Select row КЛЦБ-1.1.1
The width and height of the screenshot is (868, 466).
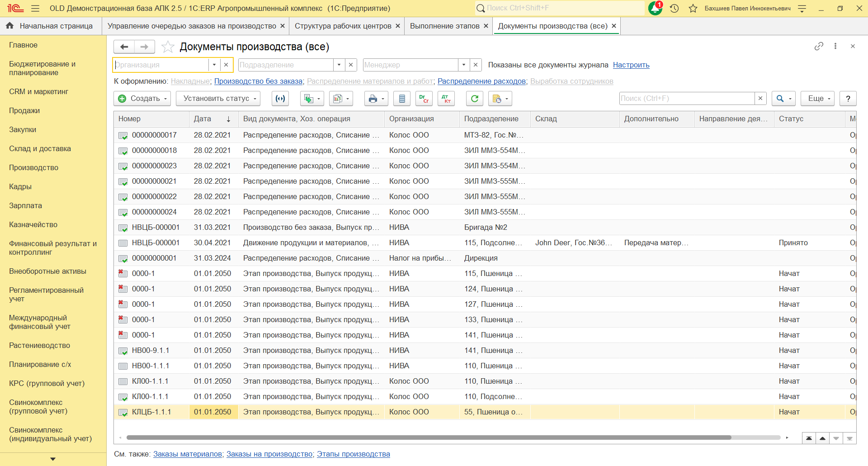tap(485, 412)
